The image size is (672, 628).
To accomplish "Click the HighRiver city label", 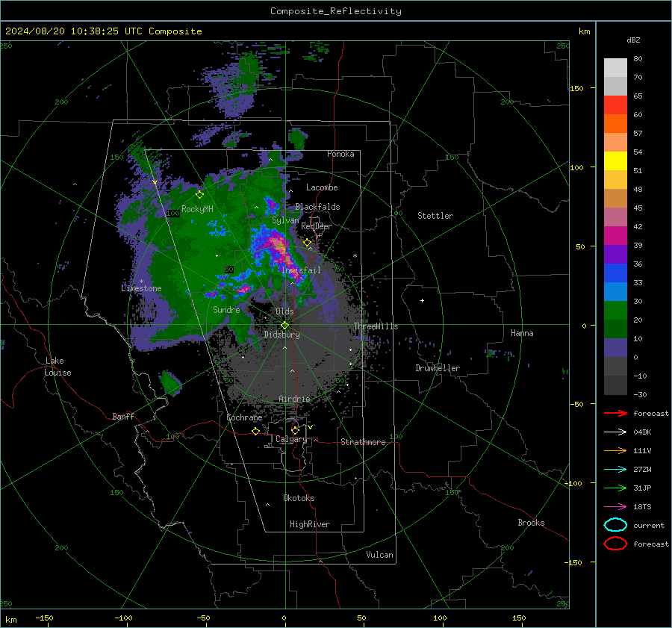I will (310, 525).
